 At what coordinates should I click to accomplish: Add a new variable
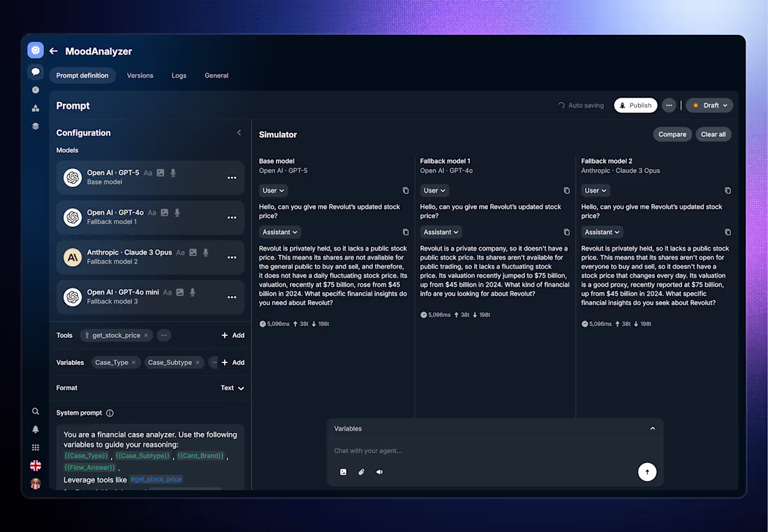point(232,362)
